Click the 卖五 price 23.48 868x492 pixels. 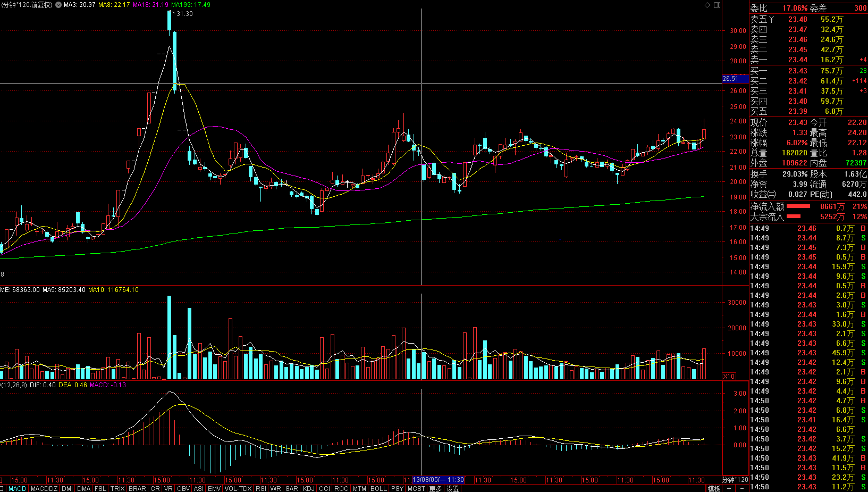tap(798, 19)
